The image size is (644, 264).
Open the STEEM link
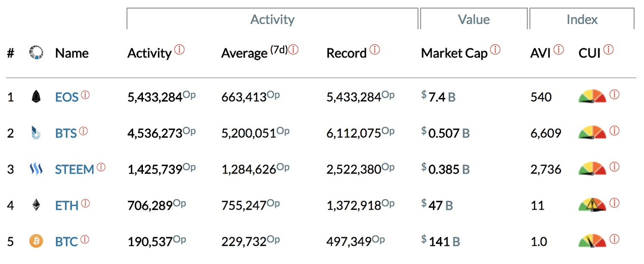pos(74,169)
